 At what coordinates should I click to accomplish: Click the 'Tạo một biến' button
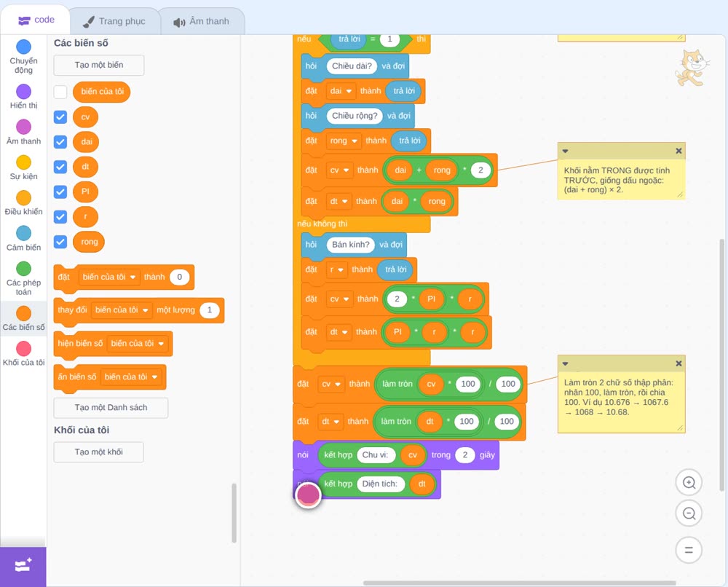click(99, 65)
